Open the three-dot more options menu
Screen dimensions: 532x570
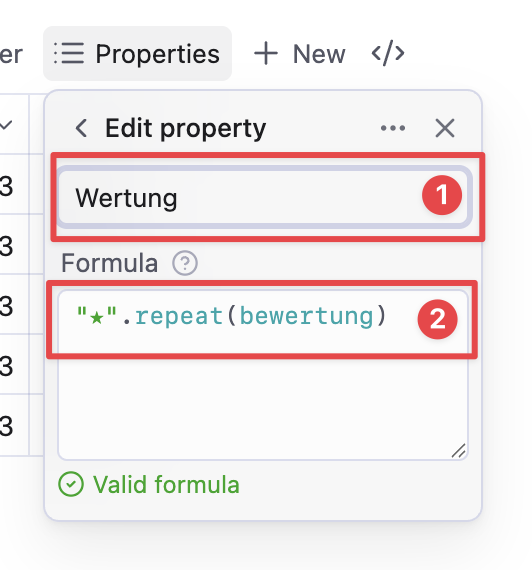[x=393, y=128]
